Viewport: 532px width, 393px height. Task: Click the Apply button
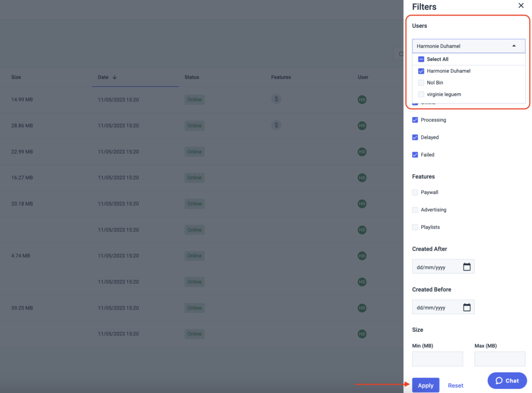point(425,385)
